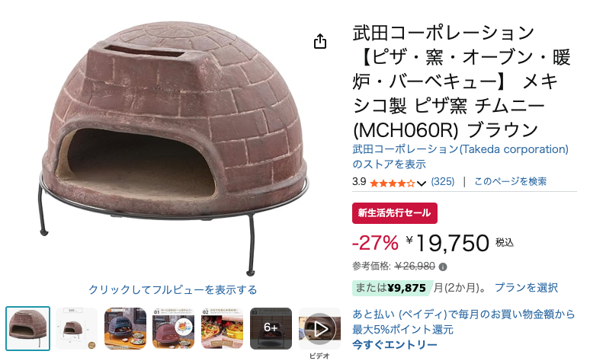Click このページを検索 link
The height and width of the screenshot is (364, 590).
(x=510, y=182)
